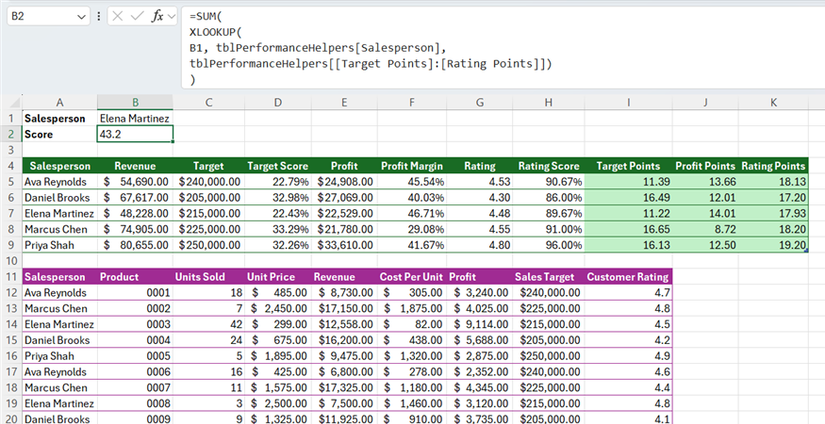Click Score cell showing 43.2
This screenshot has height=424, width=825.
coord(135,134)
